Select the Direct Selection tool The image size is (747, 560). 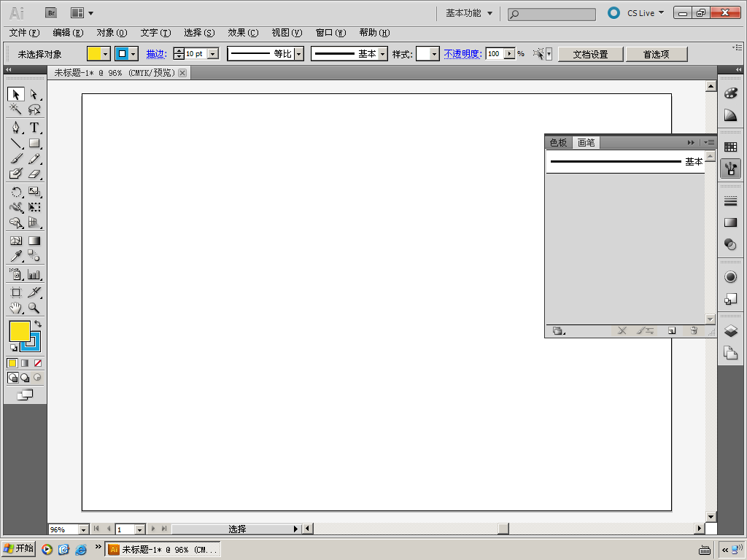click(x=34, y=94)
